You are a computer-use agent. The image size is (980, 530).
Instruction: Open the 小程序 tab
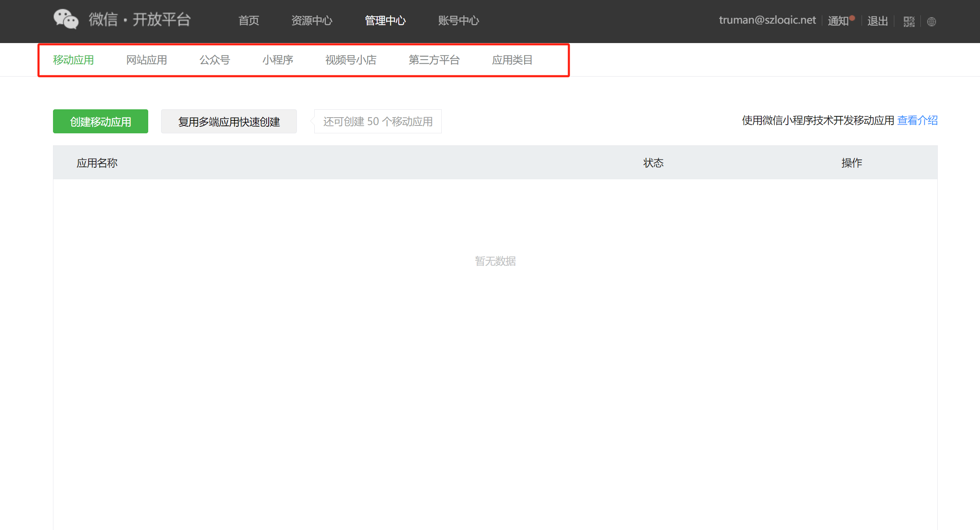pyautogui.click(x=278, y=60)
